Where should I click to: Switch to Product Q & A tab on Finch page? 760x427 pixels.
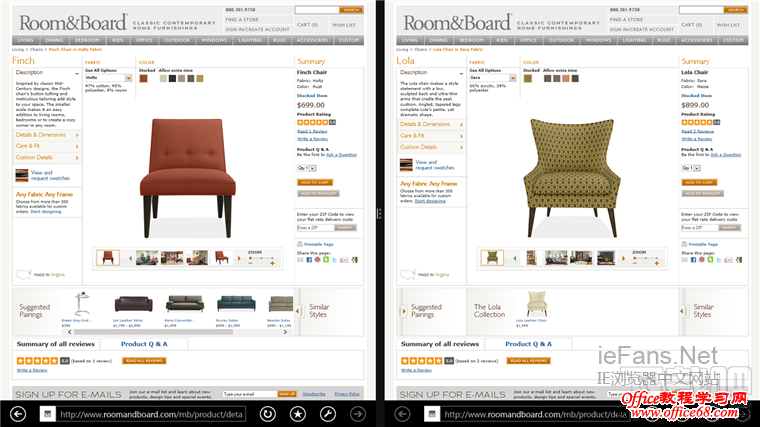(144, 344)
